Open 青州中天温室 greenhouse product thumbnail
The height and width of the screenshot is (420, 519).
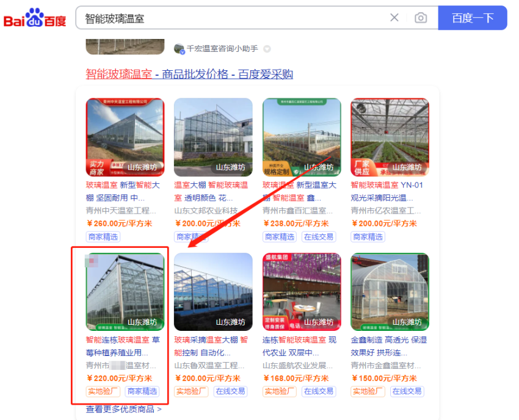click(125, 137)
